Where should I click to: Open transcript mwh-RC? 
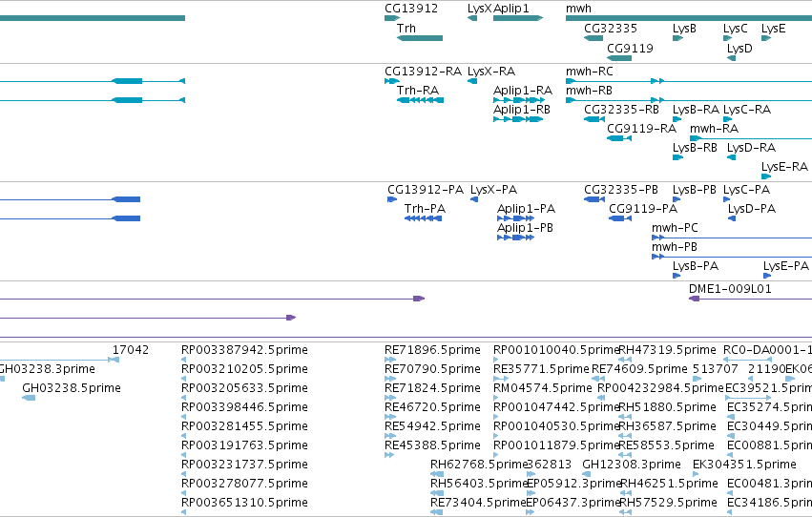[590, 72]
